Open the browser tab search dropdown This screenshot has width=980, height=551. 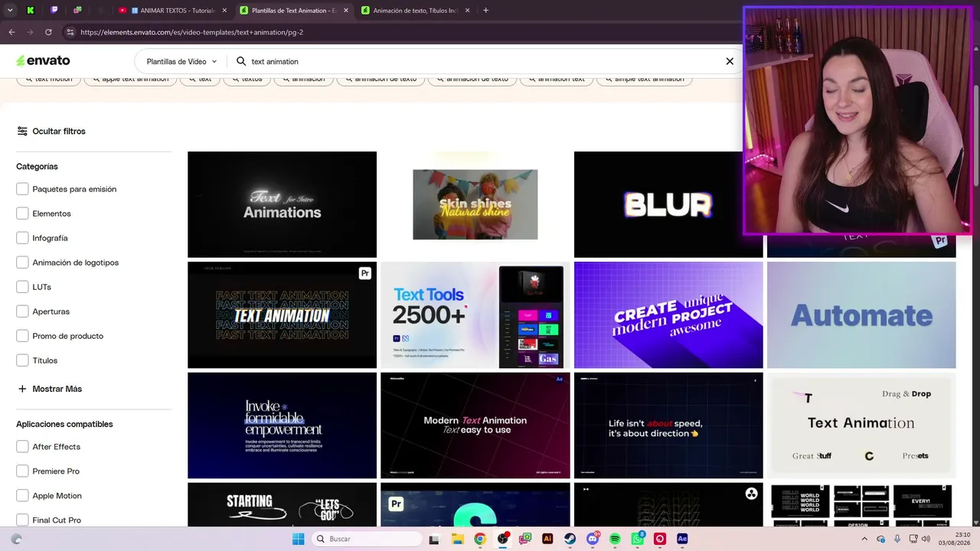[10, 10]
